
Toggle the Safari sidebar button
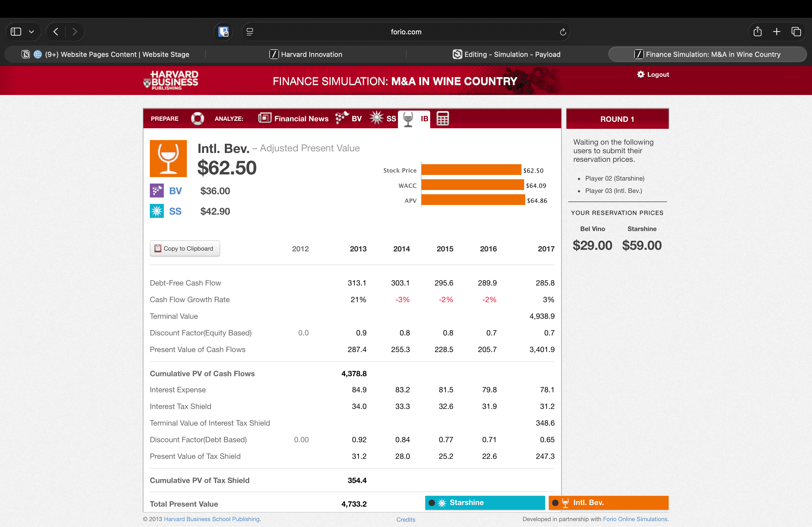16,32
